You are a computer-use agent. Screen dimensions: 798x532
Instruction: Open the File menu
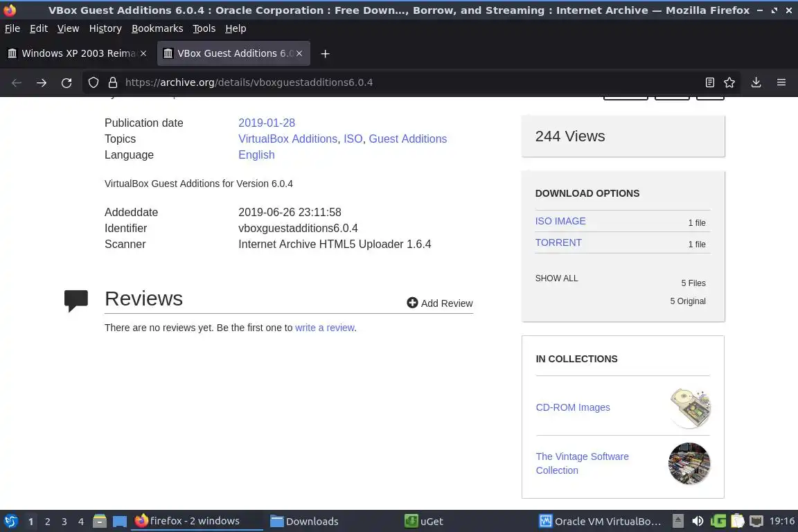click(x=12, y=28)
